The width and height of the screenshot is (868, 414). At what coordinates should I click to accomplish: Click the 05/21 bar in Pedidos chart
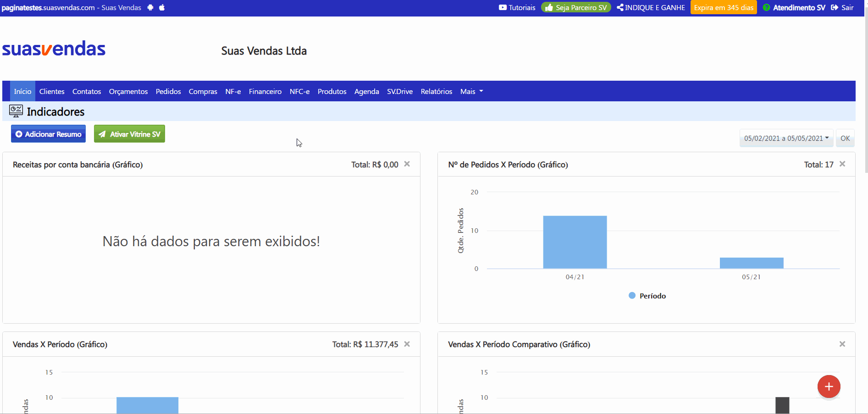752,263
